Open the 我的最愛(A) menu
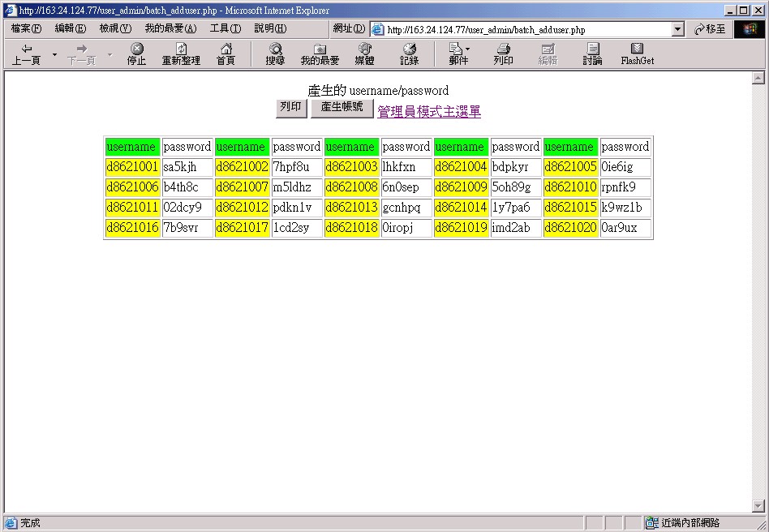This screenshot has height=532, width=769. point(170,28)
